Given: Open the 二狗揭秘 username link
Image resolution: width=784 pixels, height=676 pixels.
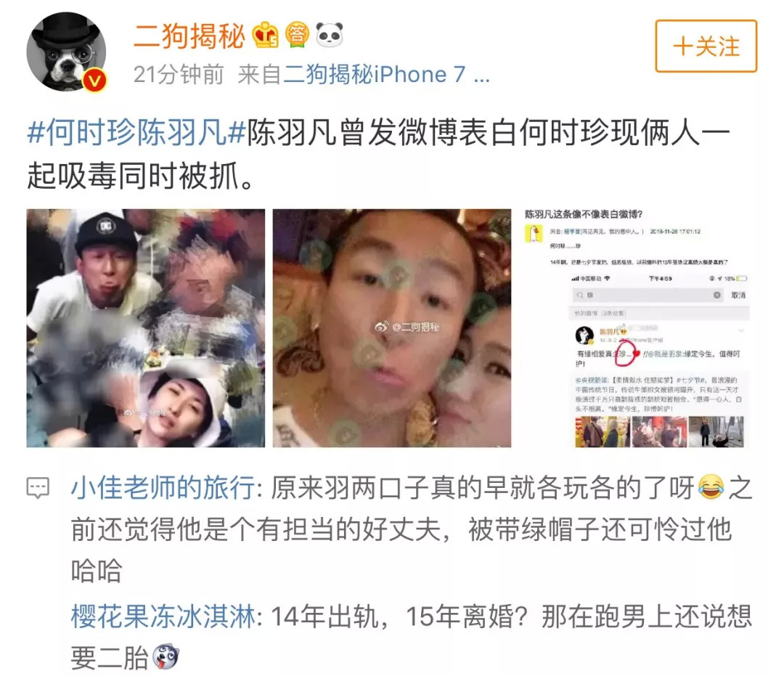Looking at the screenshot, I should pos(189,36).
